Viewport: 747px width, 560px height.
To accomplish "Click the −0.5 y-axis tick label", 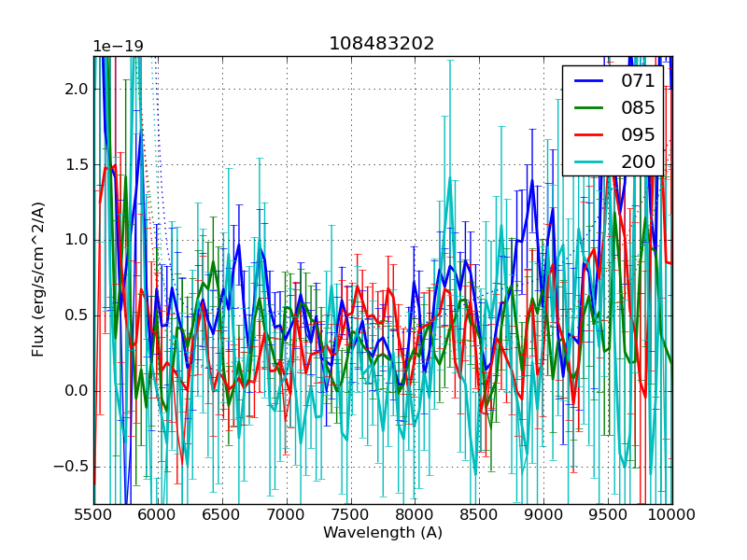I will pyautogui.click(x=71, y=466).
